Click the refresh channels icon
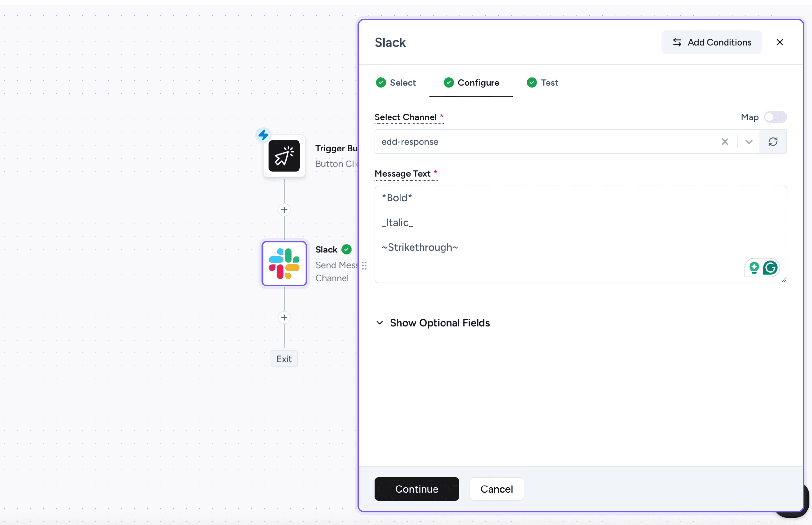812x525 pixels. tap(773, 141)
